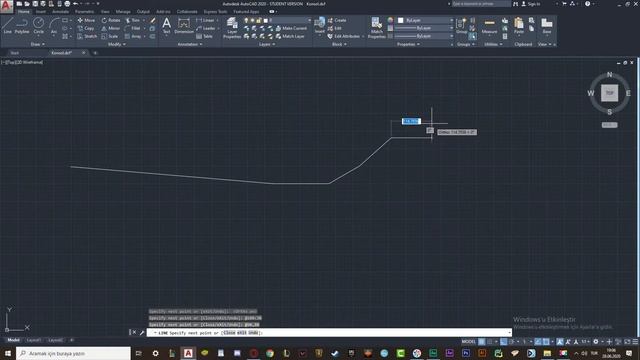Toggle grid display in status bar
Screen dimensions: 640x360
[x=482, y=342]
